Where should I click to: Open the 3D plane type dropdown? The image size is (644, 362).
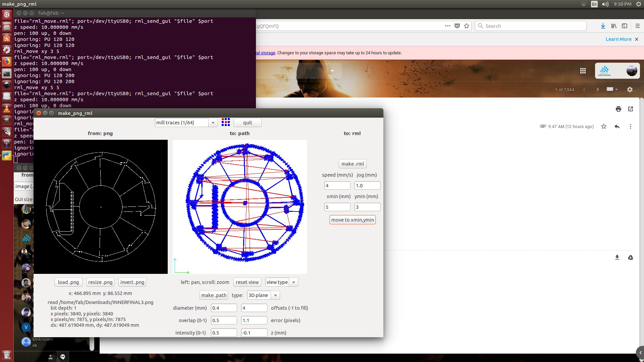pyautogui.click(x=275, y=295)
